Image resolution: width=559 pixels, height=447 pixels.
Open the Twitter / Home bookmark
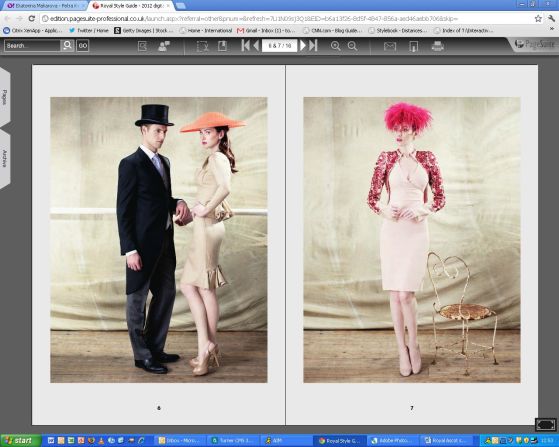point(89,31)
